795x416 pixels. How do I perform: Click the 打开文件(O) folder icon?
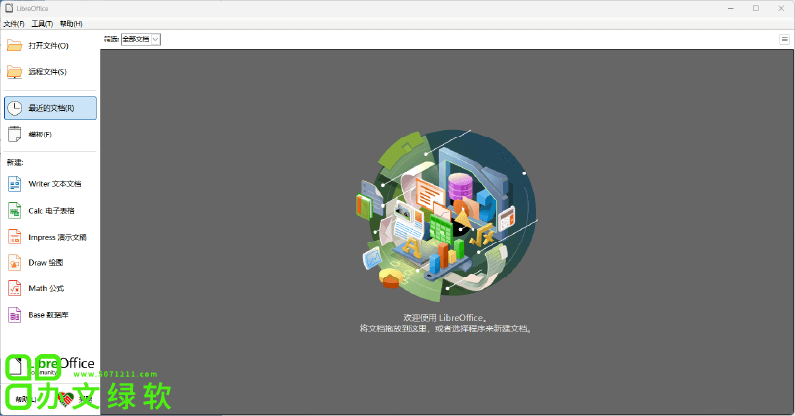click(14, 46)
